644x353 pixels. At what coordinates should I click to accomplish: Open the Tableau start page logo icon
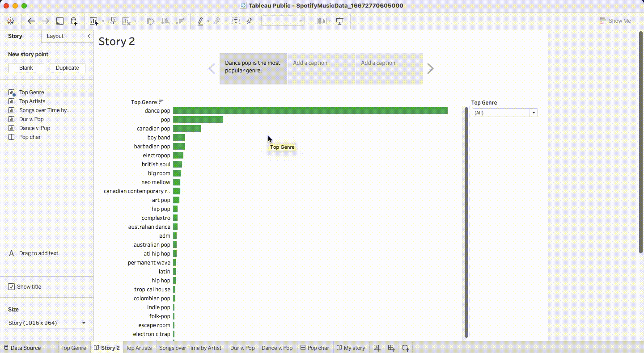click(x=11, y=21)
